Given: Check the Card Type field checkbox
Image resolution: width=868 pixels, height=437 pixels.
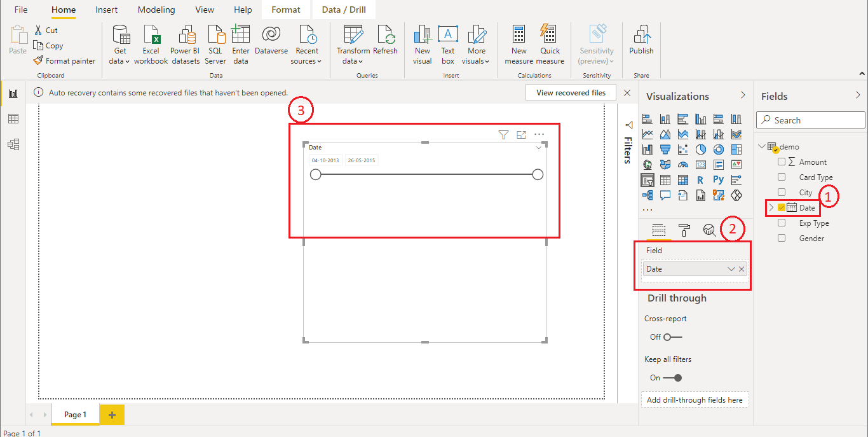Looking at the screenshot, I should click(x=782, y=177).
